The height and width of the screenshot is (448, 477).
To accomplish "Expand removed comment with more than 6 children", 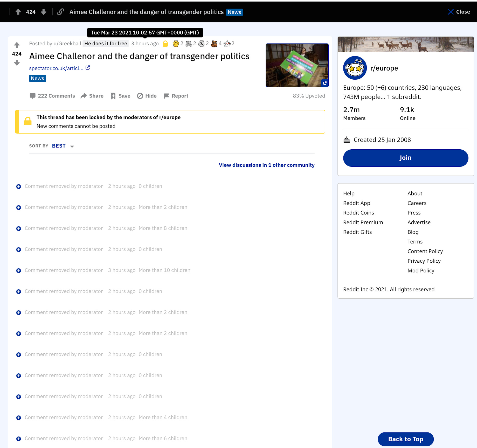I will [19, 439].
